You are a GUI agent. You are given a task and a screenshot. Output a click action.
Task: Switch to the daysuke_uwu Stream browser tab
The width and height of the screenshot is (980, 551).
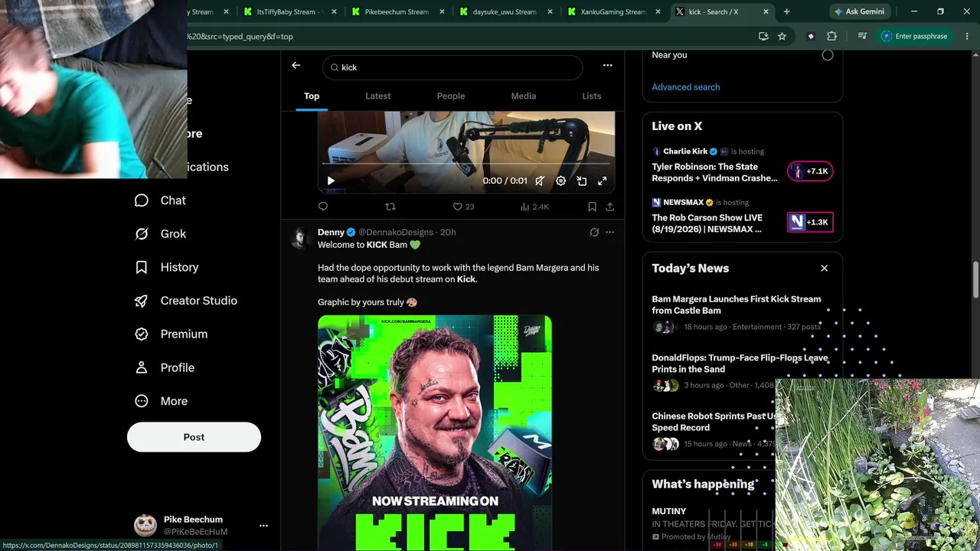pyautogui.click(x=503, y=11)
